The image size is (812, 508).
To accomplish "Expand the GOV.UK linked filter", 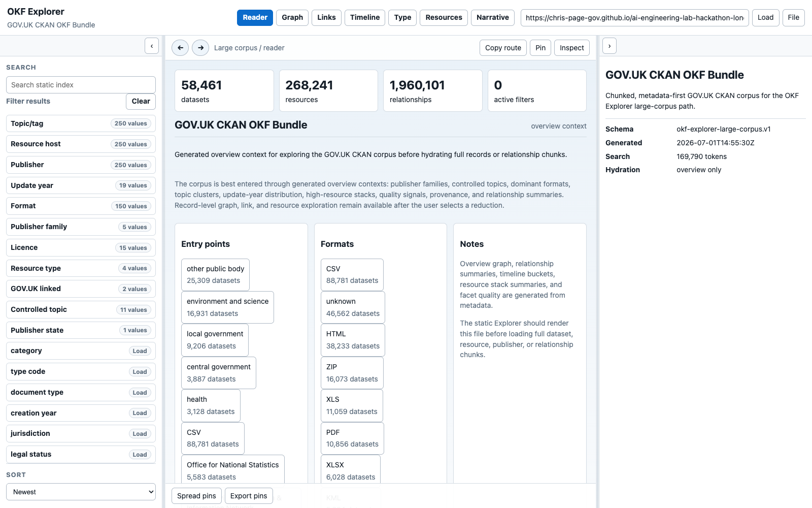I will (81, 289).
